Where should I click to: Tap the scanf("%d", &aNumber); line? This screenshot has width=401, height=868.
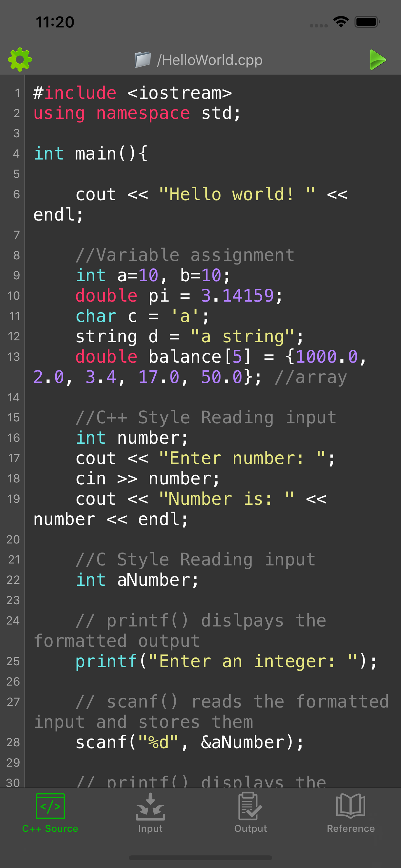coord(190,742)
